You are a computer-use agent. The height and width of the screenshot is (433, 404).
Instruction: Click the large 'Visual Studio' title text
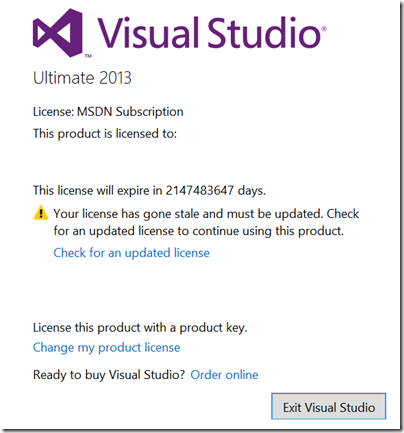(210, 32)
